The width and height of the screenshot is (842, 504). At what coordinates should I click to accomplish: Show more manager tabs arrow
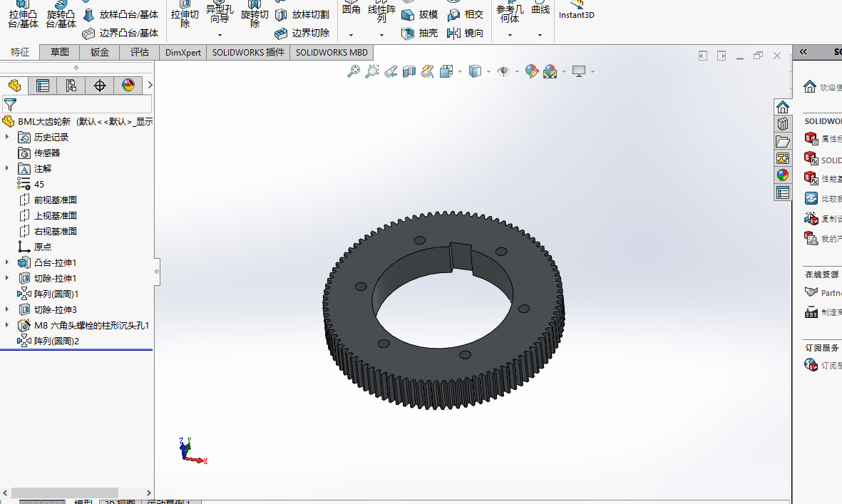[x=150, y=86]
